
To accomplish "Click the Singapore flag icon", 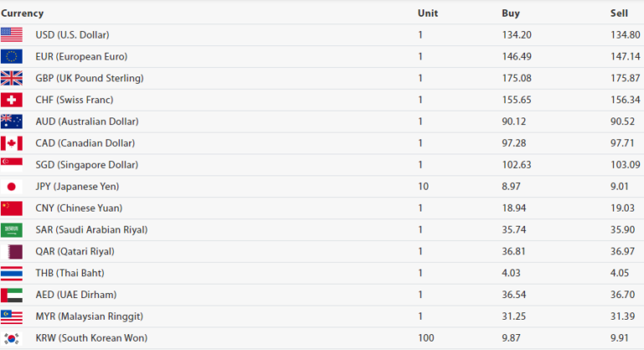I will point(12,165).
